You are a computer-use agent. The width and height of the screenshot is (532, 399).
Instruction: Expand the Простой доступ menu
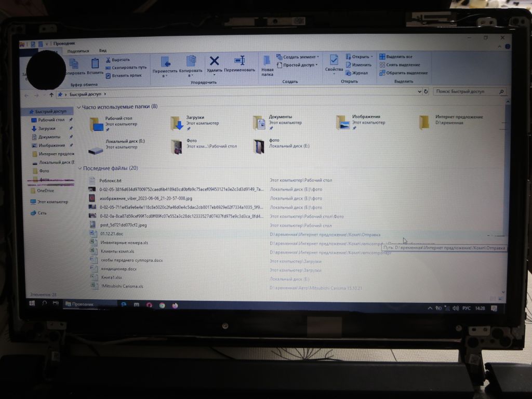[x=297, y=65]
